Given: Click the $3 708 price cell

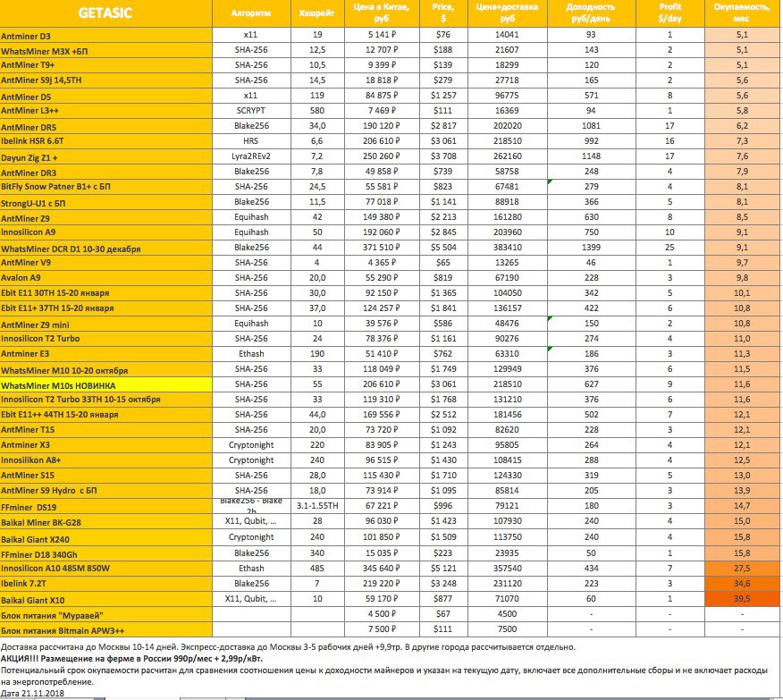Looking at the screenshot, I should click(x=443, y=156).
